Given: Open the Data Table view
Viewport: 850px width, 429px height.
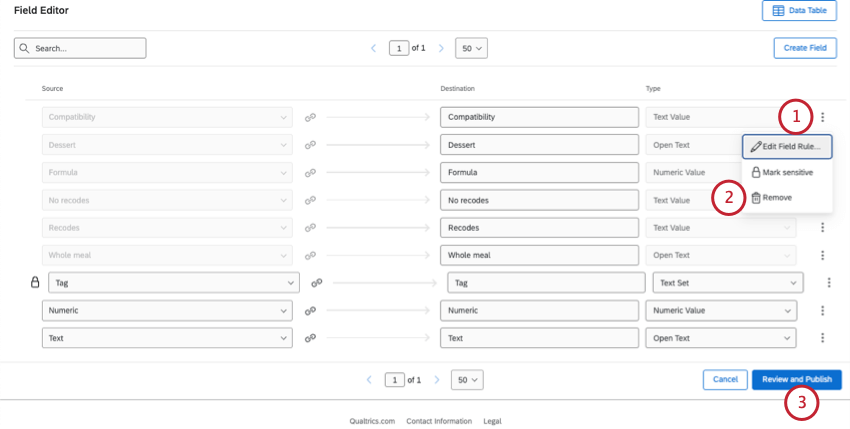Looking at the screenshot, I should pyautogui.click(x=798, y=10).
